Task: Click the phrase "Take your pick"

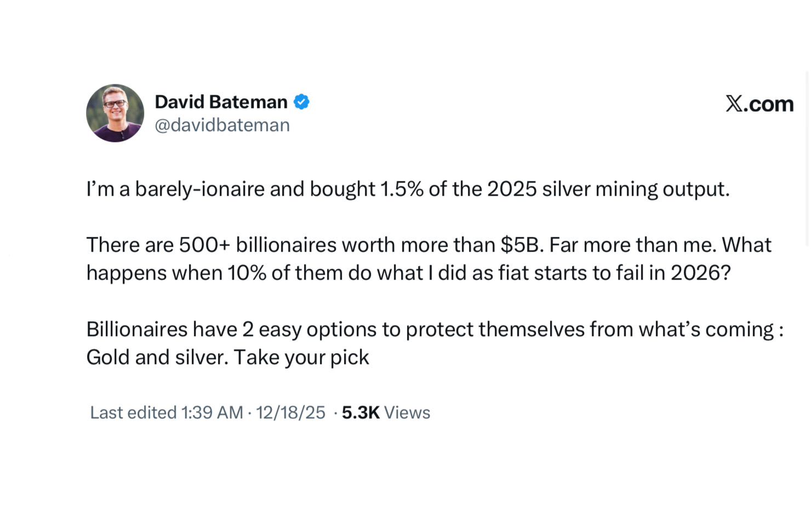Action: [x=301, y=357]
